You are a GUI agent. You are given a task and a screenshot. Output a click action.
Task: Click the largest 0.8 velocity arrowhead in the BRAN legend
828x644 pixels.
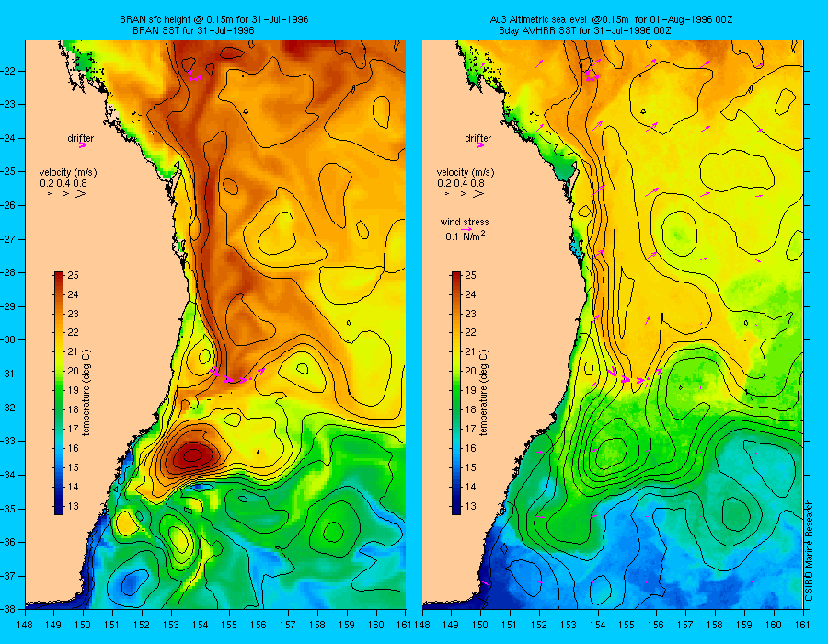coord(81,194)
